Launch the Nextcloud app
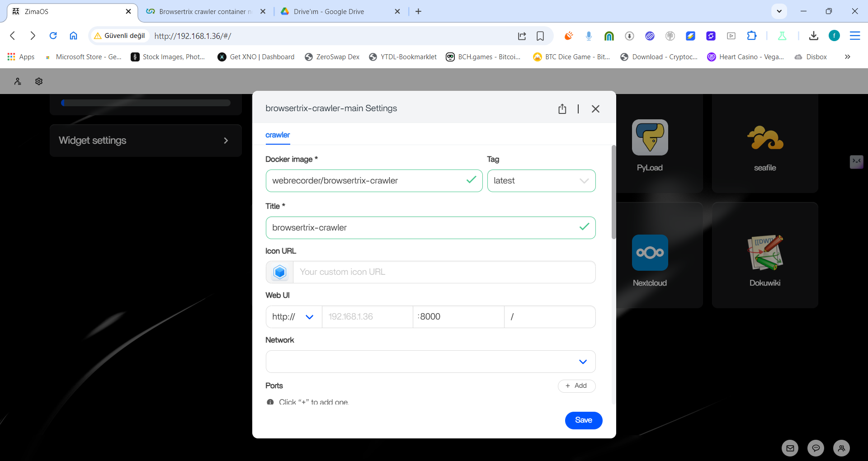868x461 pixels. point(650,253)
